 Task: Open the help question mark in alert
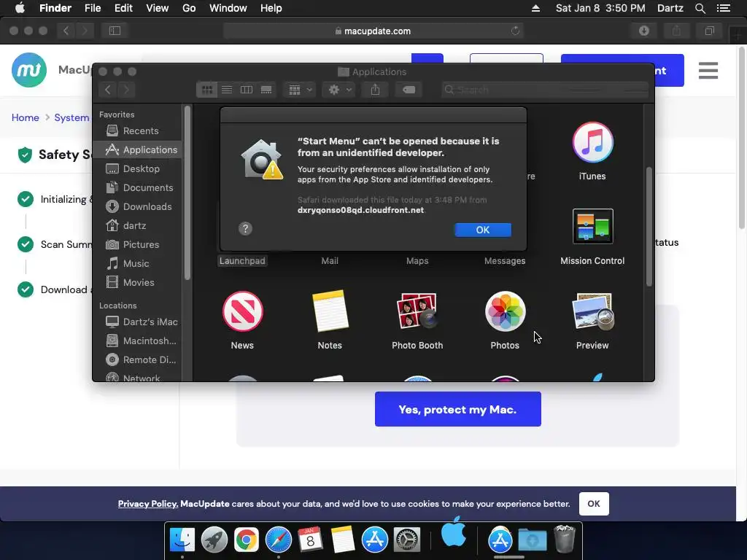click(245, 228)
